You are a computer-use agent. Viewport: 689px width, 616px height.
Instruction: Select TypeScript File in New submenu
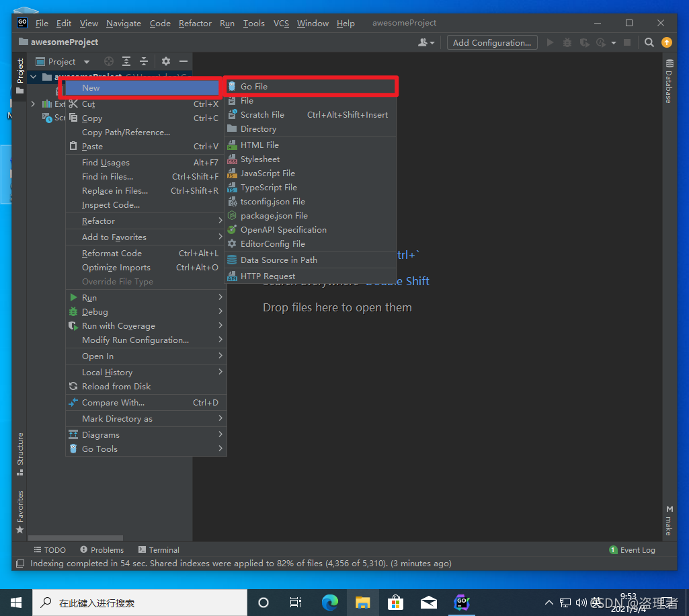pos(311,188)
